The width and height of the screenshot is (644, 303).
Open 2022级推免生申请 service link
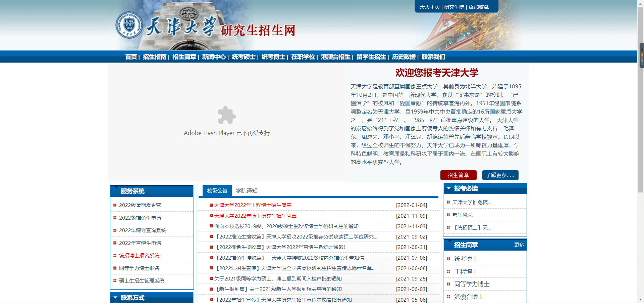click(x=140, y=218)
